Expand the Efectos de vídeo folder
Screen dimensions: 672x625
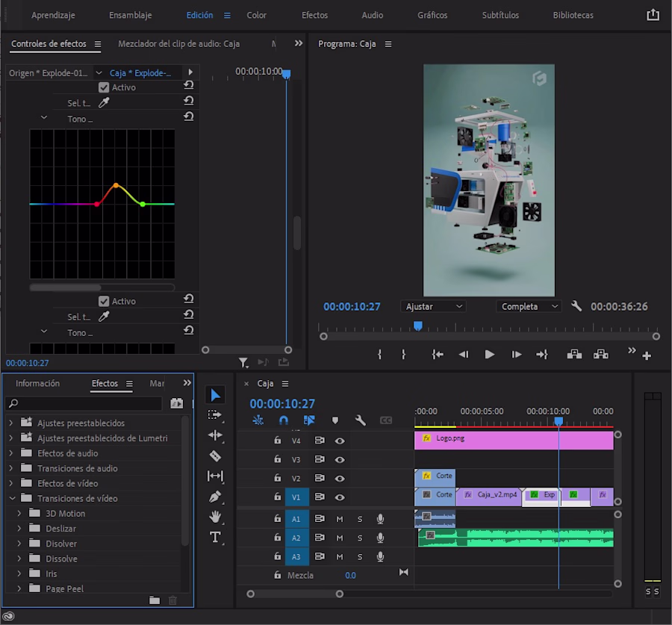pyautogui.click(x=11, y=483)
